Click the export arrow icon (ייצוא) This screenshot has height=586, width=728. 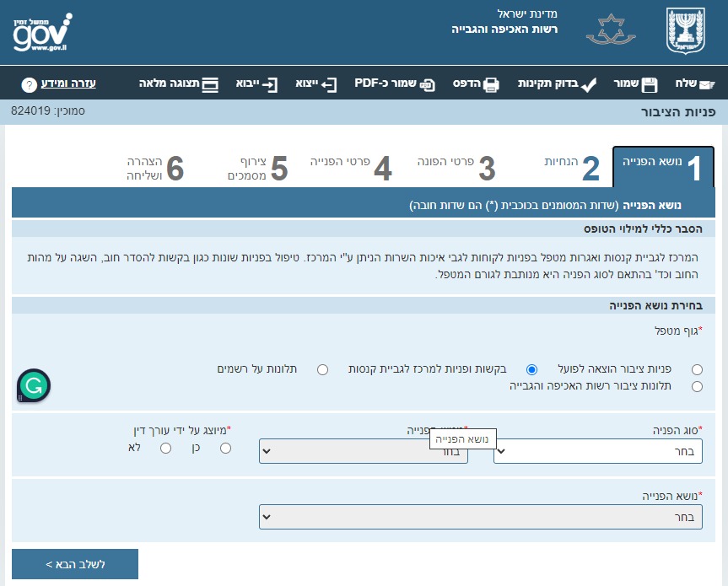click(x=329, y=84)
